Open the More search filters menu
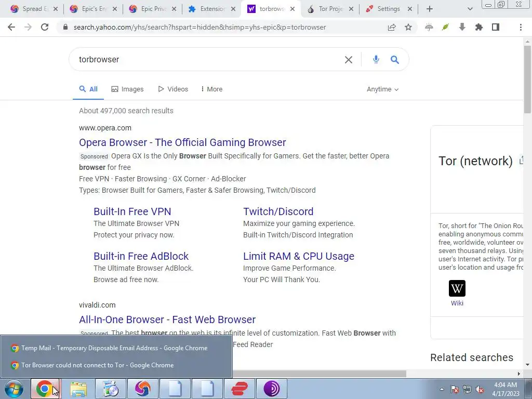 click(x=212, y=89)
